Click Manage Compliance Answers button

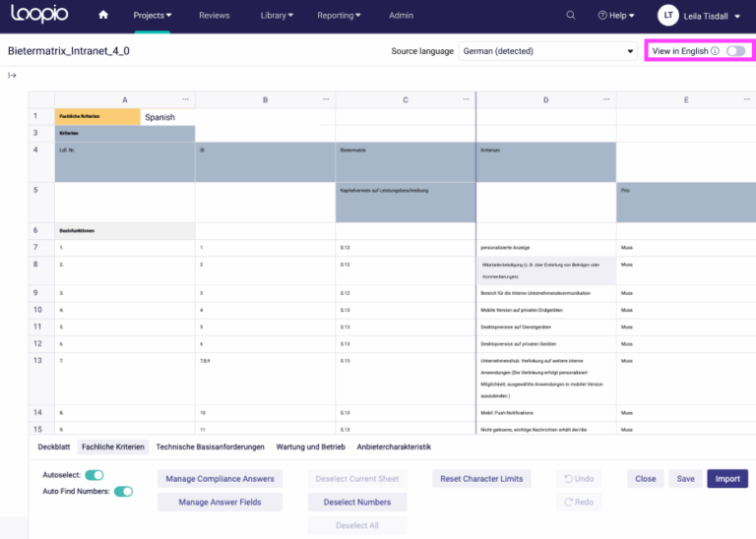click(220, 479)
